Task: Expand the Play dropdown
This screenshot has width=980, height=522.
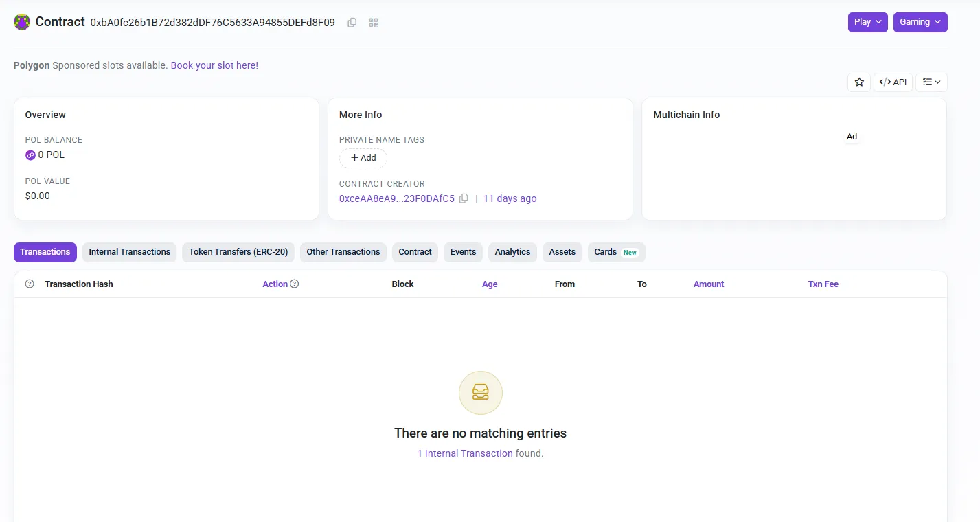Action: [868, 22]
